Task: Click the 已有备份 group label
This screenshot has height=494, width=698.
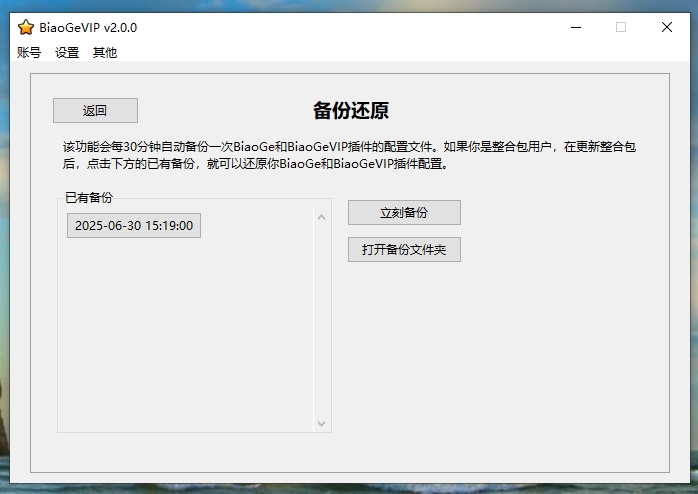Action: coord(89,197)
